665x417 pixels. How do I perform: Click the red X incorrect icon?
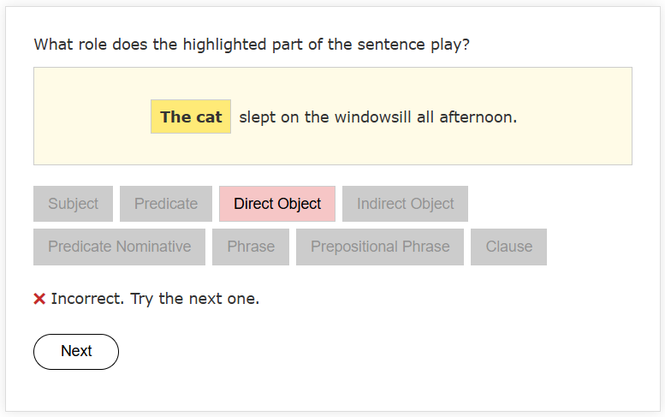pos(40,298)
